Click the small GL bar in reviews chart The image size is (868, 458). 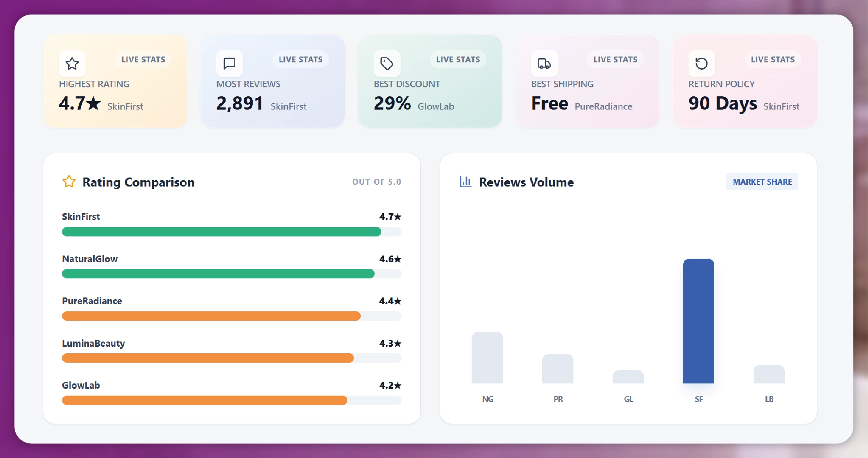point(628,377)
